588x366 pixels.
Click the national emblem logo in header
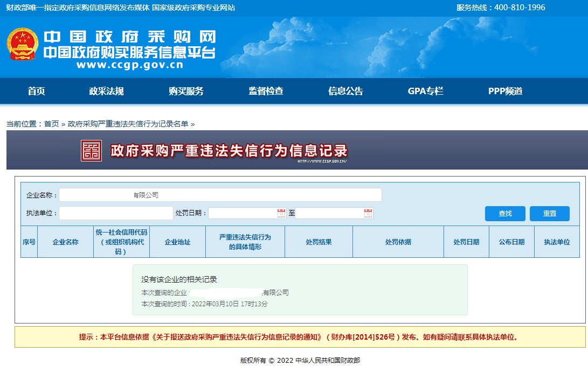(23, 44)
